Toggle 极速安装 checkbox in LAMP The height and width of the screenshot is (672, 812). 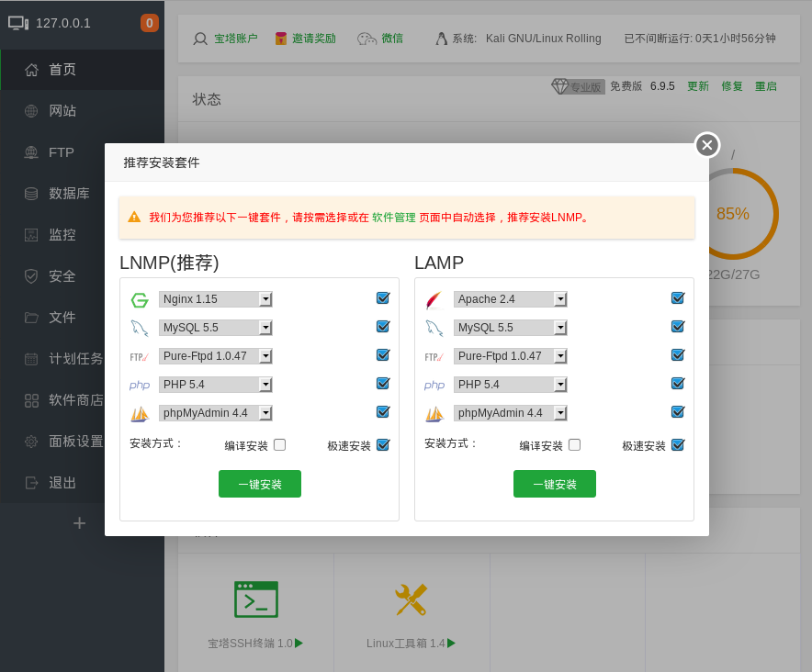coord(678,445)
